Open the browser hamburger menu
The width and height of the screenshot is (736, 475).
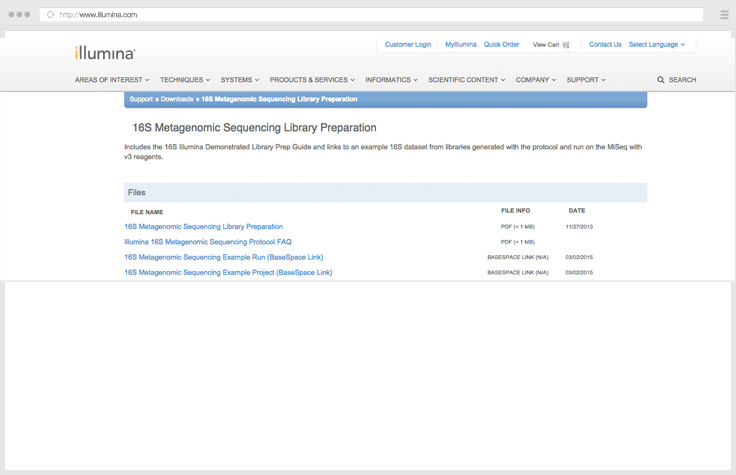724,15
